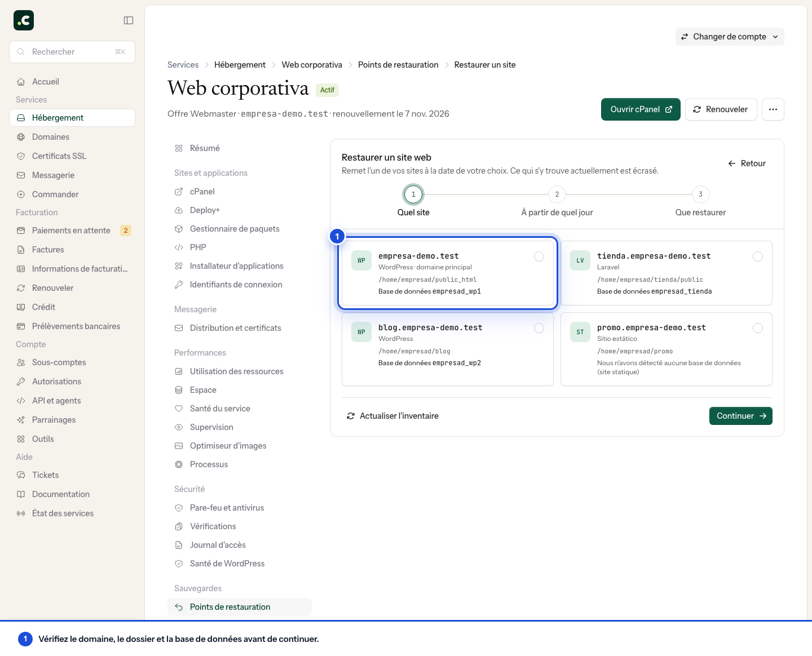The width and height of the screenshot is (812, 656).
Task: Open Messagerie envelope icon in main sidebar
Action: 21,175
